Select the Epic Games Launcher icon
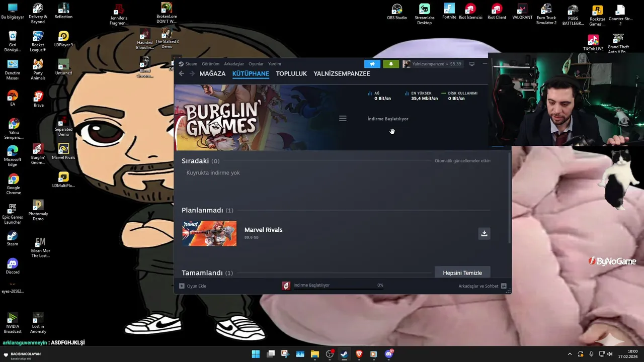The height and width of the screenshot is (362, 644). tap(13, 214)
